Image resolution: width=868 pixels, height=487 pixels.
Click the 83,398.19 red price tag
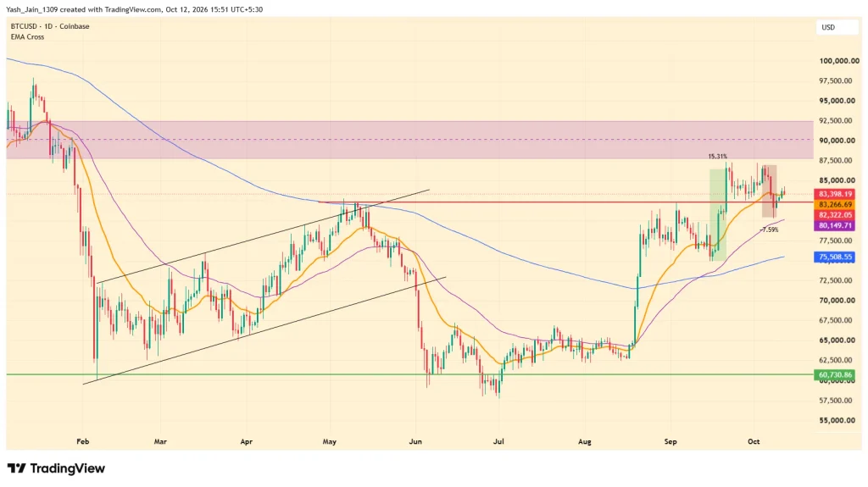834,194
